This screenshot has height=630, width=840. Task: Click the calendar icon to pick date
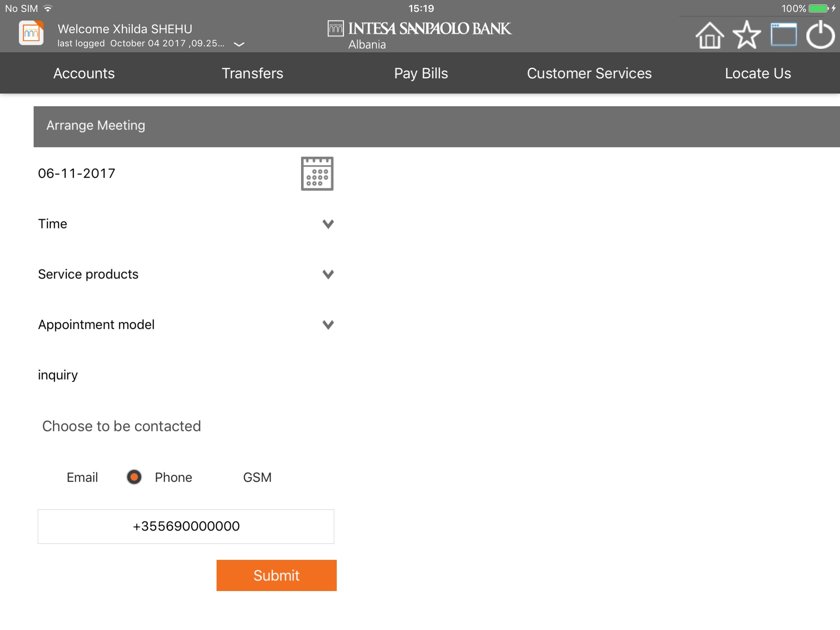pos(317,174)
